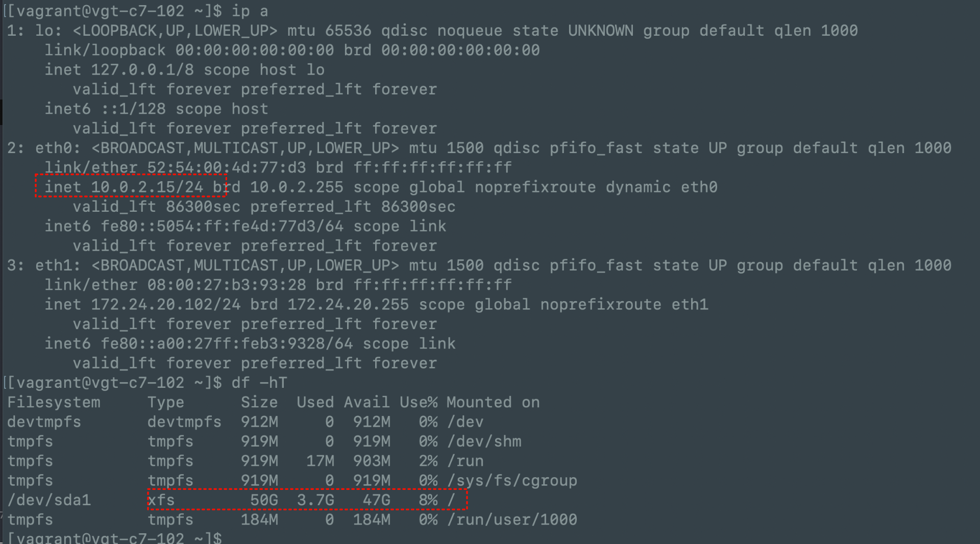Click the /dev/sda1 filesystem entry
Viewport: 980px width, 544px height.
(x=49, y=500)
